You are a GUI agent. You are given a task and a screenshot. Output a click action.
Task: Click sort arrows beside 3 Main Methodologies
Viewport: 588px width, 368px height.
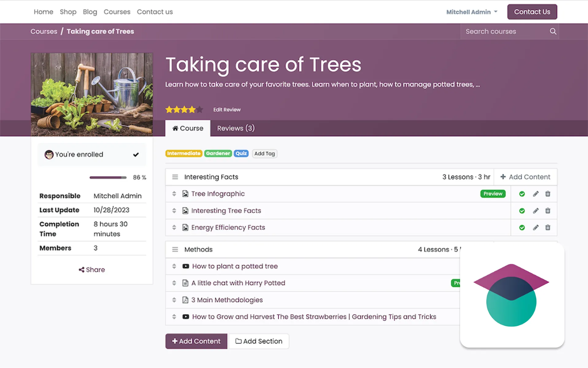[174, 300]
